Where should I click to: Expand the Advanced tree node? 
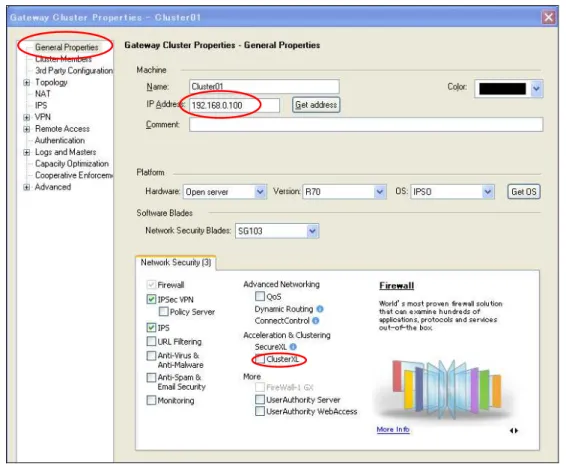click(x=26, y=187)
